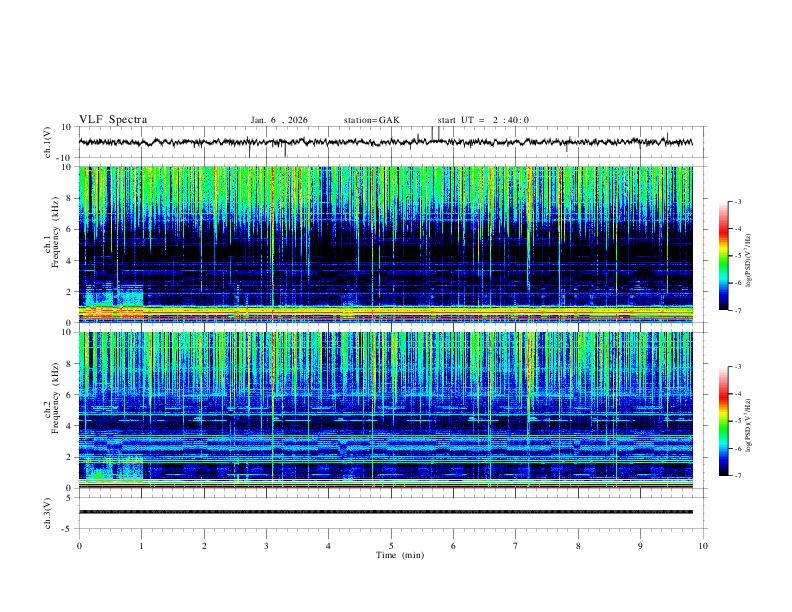This screenshot has height=612, width=792.
Task: Click the ch.1 "Frequency (kHz)" axis label
Action: [x=55, y=230]
